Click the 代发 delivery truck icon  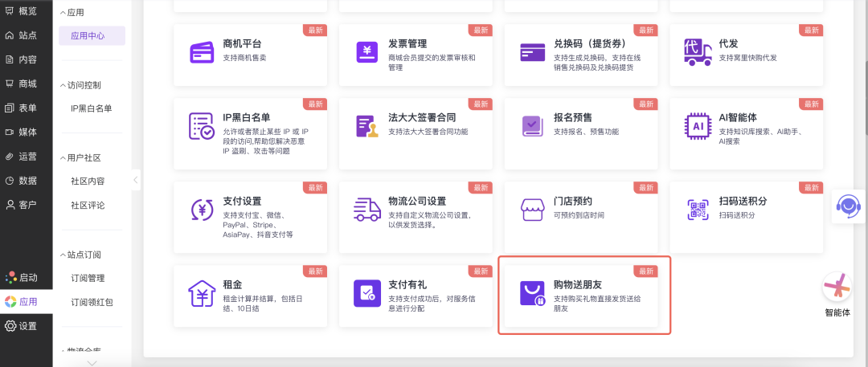tap(697, 52)
